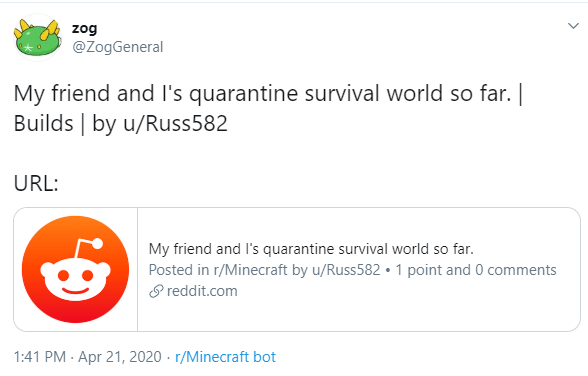Select the '1 point and 0 comments' text
Screen dimensions: 588x376
pos(476,270)
